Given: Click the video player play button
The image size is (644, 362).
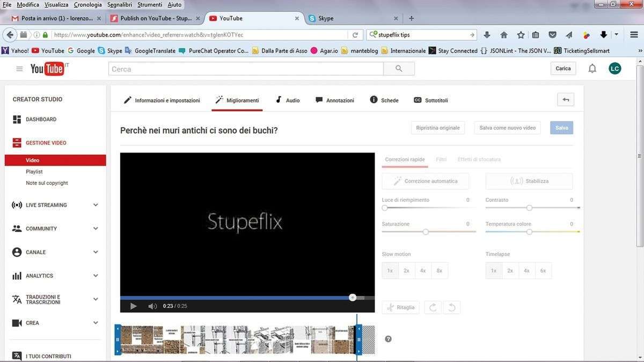Looking at the screenshot, I should (134, 306).
